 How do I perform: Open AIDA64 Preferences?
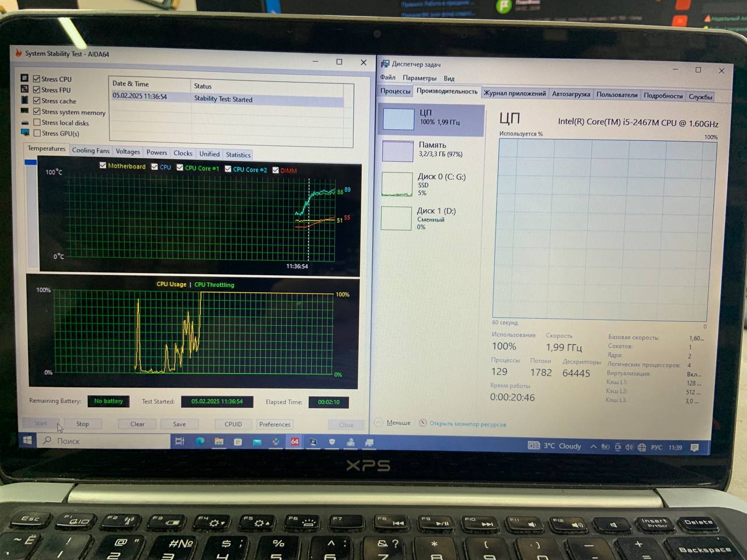click(x=274, y=424)
